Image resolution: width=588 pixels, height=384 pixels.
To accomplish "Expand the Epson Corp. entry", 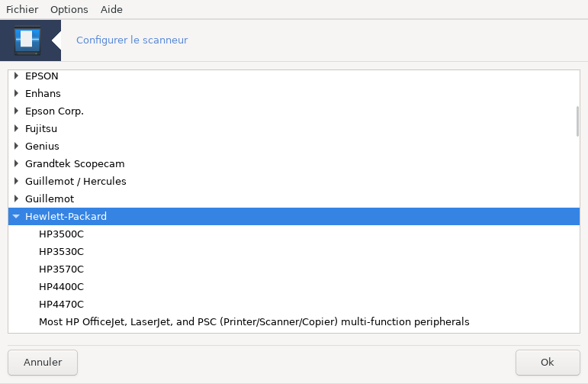I will pos(17,111).
